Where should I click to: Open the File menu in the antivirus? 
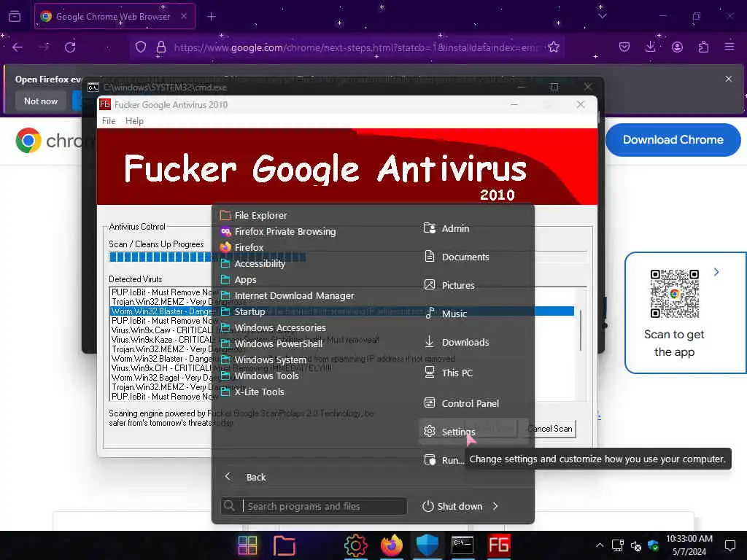tap(109, 121)
